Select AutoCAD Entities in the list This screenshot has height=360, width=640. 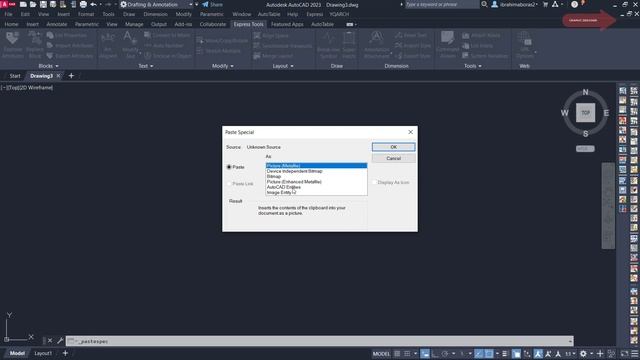(x=316, y=187)
